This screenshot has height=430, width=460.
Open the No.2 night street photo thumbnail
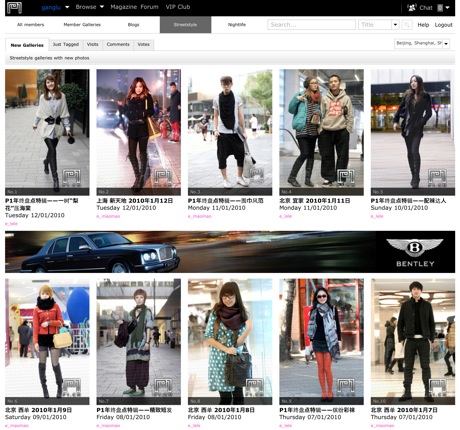tap(139, 132)
